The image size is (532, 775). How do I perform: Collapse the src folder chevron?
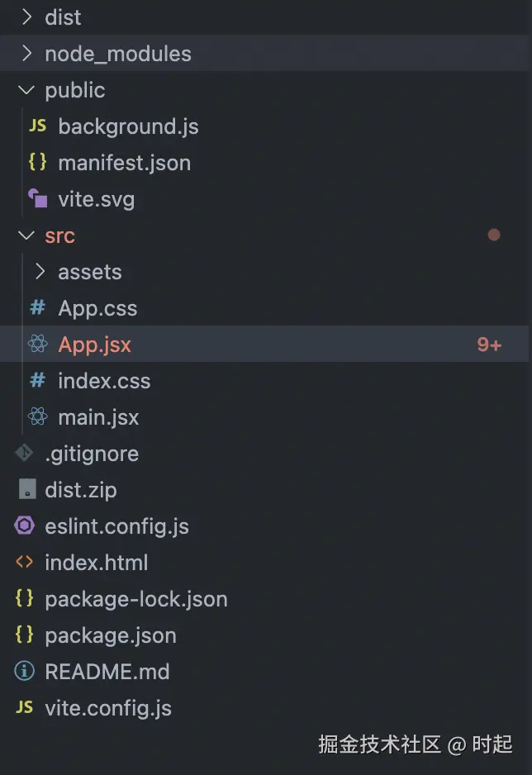pos(26,235)
